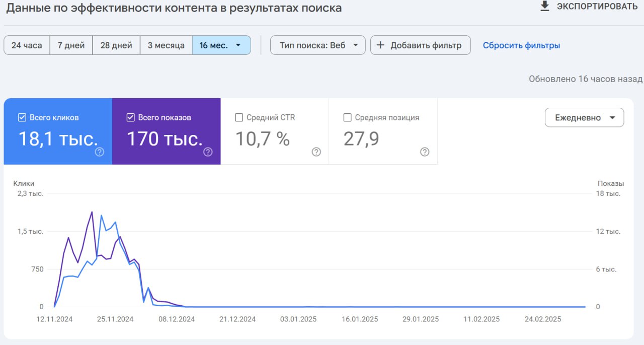The width and height of the screenshot is (644, 345).
Task: Click the plus icon in Добавить фильтр
Action: (380, 45)
